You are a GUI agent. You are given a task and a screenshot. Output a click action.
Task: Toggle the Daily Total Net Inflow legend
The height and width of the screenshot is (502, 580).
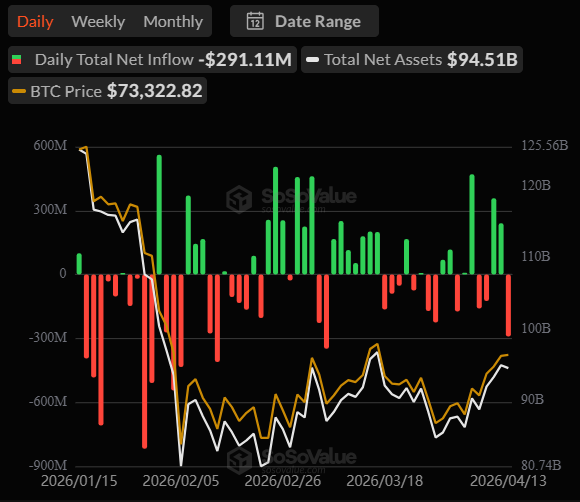click(152, 60)
